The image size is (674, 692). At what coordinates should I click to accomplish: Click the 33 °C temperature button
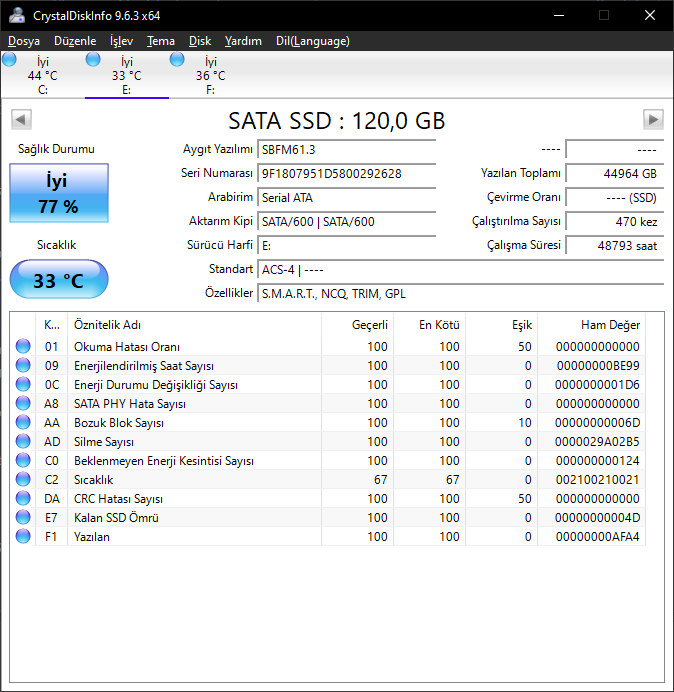59,279
